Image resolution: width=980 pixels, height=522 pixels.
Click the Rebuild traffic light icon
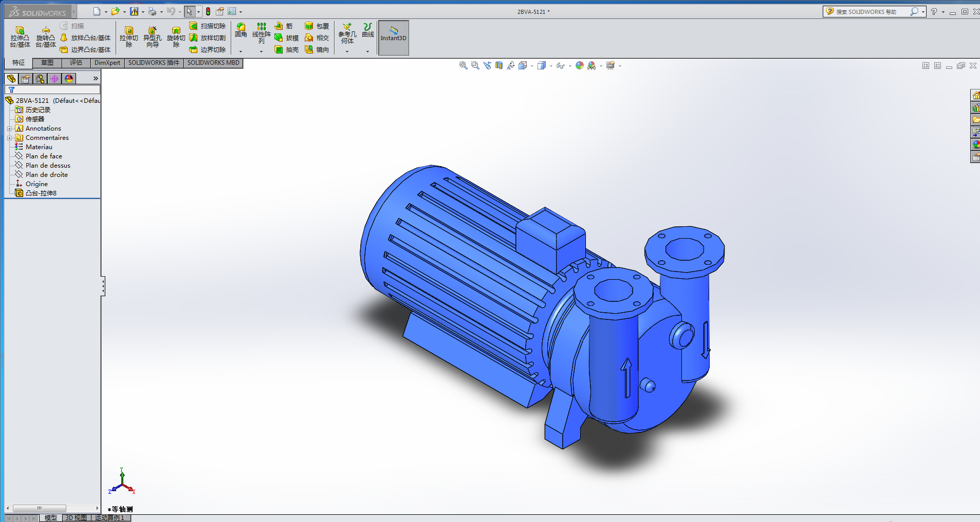click(x=208, y=11)
